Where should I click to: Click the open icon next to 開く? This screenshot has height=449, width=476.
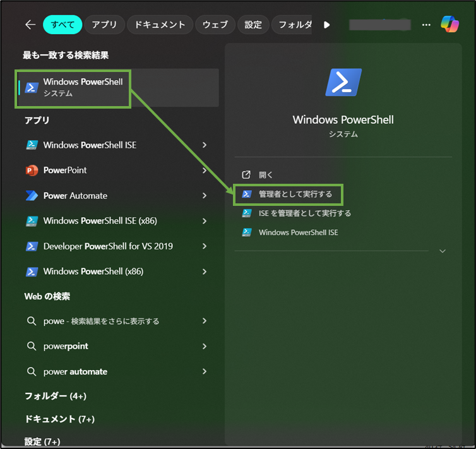(246, 174)
